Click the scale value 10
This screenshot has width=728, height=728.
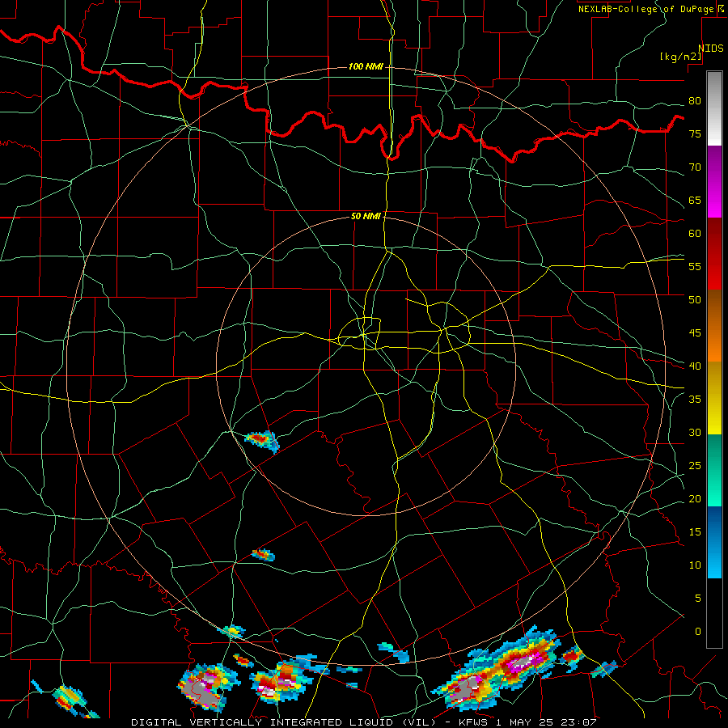click(x=695, y=565)
